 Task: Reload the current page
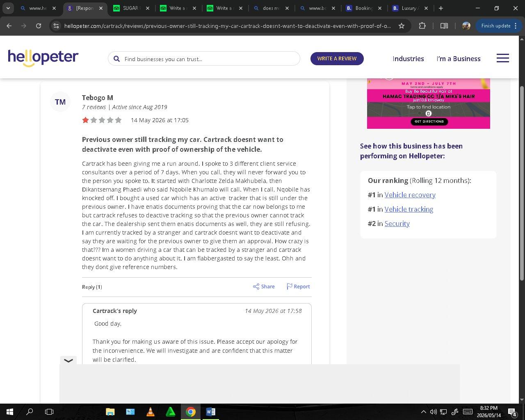click(x=39, y=26)
